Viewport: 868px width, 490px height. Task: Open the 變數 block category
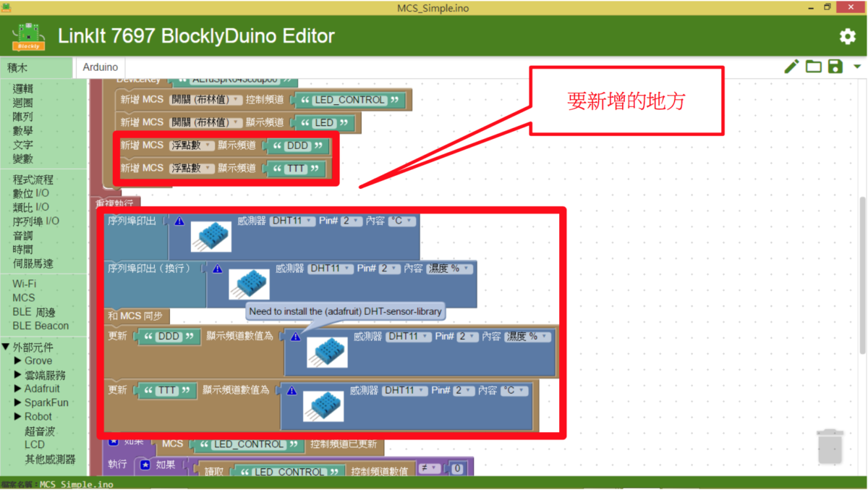click(x=22, y=159)
